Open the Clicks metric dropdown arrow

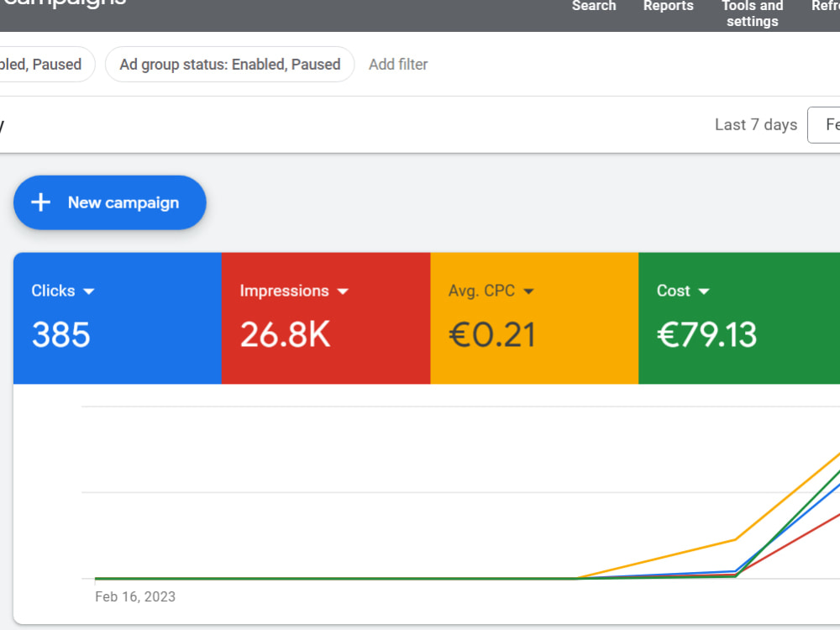click(89, 291)
